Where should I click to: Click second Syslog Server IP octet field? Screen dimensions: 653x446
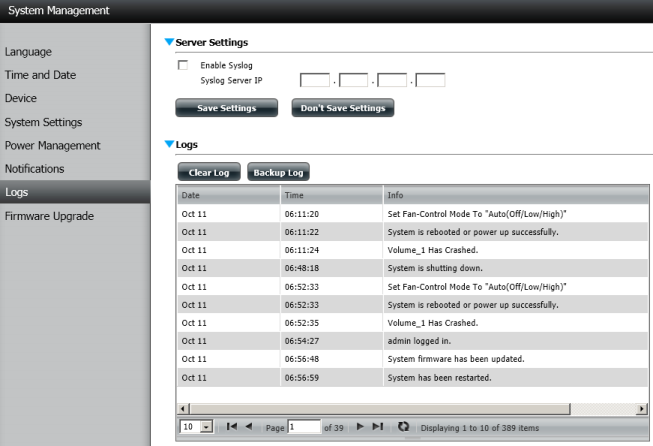pyautogui.click(x=354, y=80)
